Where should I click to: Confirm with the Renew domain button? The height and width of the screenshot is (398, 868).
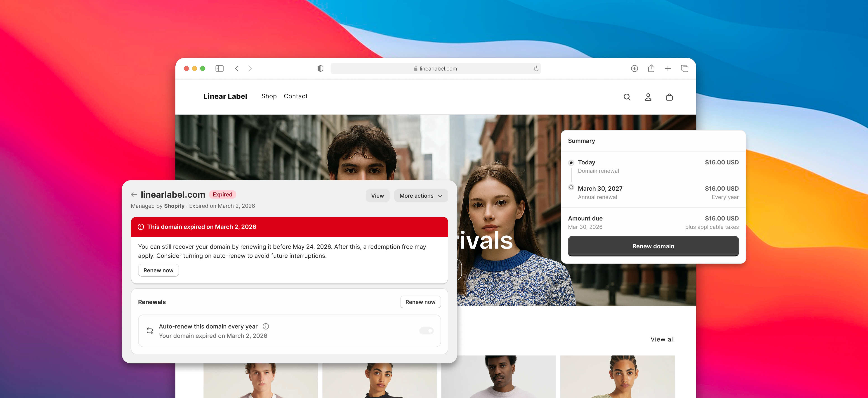coord(653,246)
